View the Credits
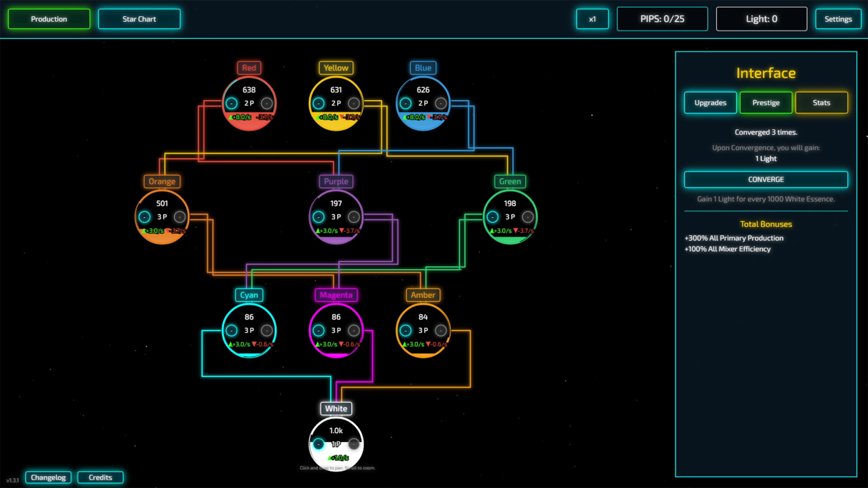Image resolution: width=868 pixels, height=488 pixels. (100, 477)
